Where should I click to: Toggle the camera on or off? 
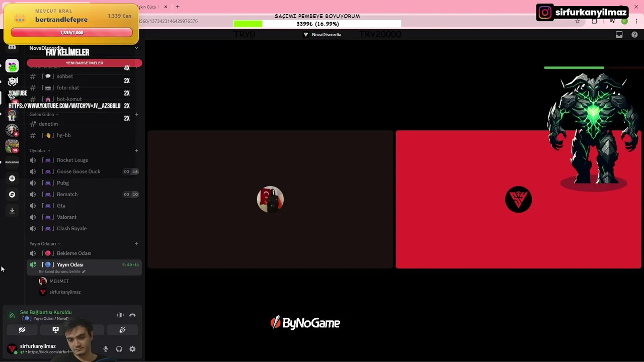coord(22,330)
